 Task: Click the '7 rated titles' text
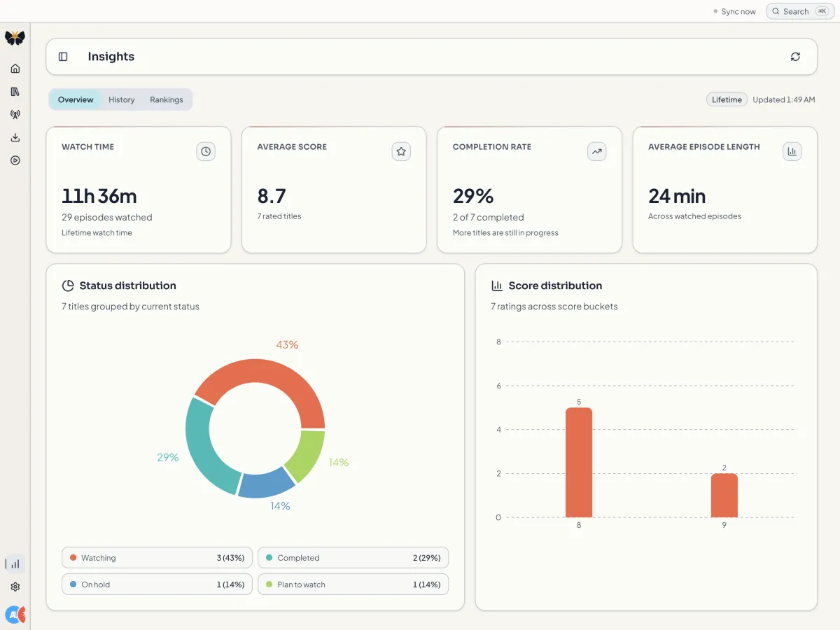279,216
